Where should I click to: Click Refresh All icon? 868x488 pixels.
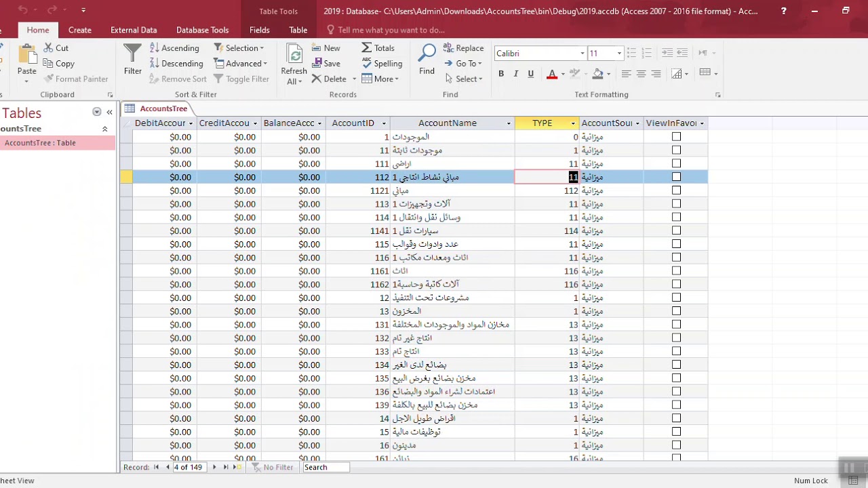294,54
